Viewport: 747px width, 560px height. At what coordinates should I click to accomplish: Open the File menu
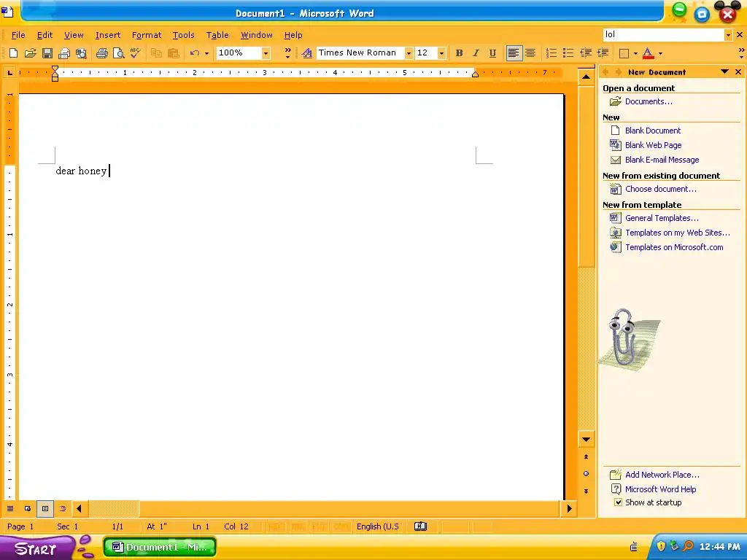(x=18, y=35)
